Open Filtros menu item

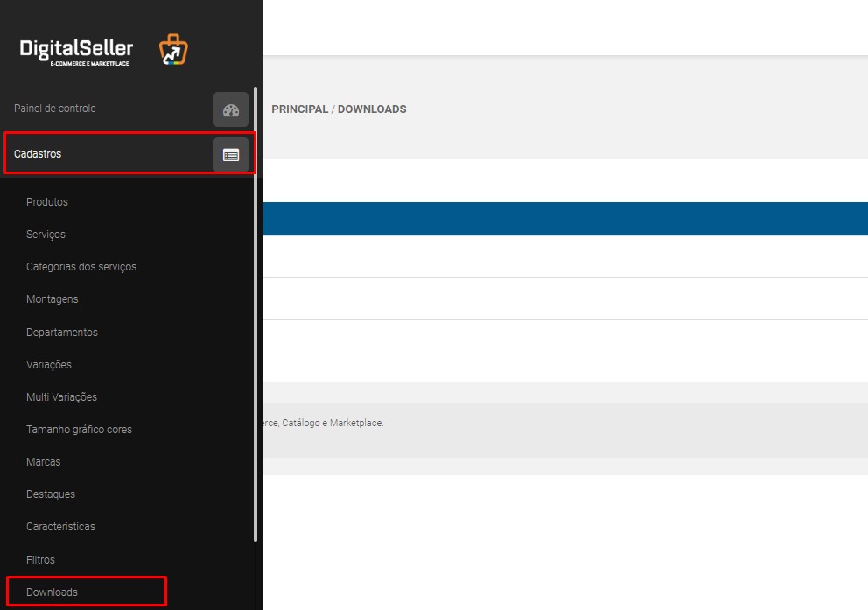(40, 559)
